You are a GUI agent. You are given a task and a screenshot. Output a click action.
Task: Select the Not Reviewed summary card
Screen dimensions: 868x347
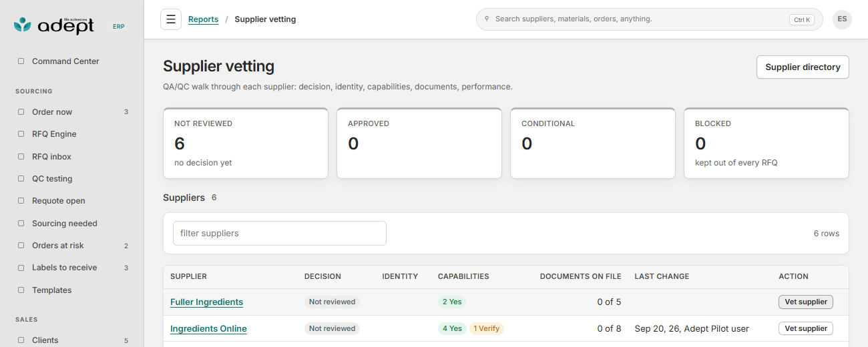(246, 143)
